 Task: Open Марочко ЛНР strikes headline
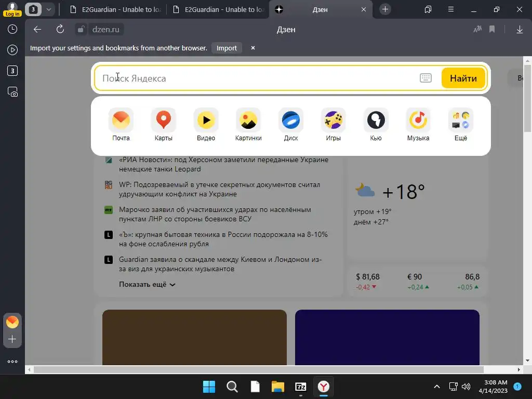point(215,214)
